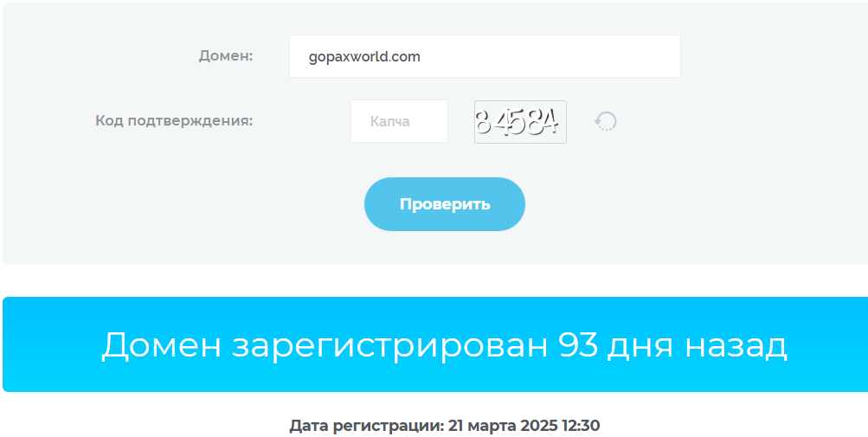
Task: Click the captcha refresh icon
Action: click(x=606, y=121)
